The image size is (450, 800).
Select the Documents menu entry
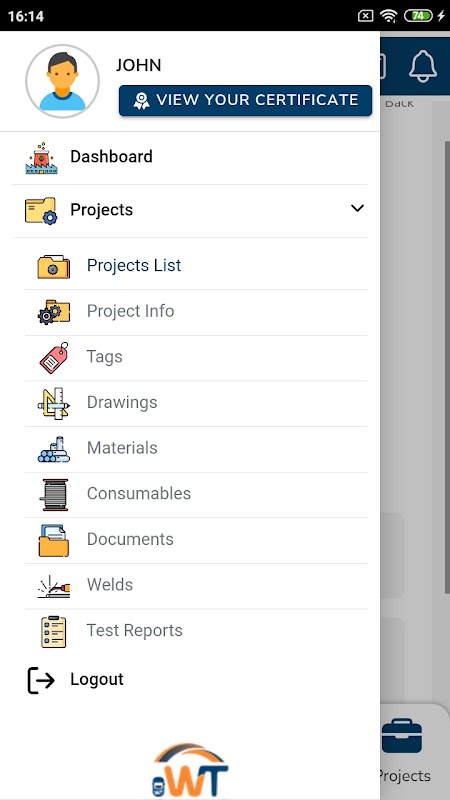[x=196, y=540]
